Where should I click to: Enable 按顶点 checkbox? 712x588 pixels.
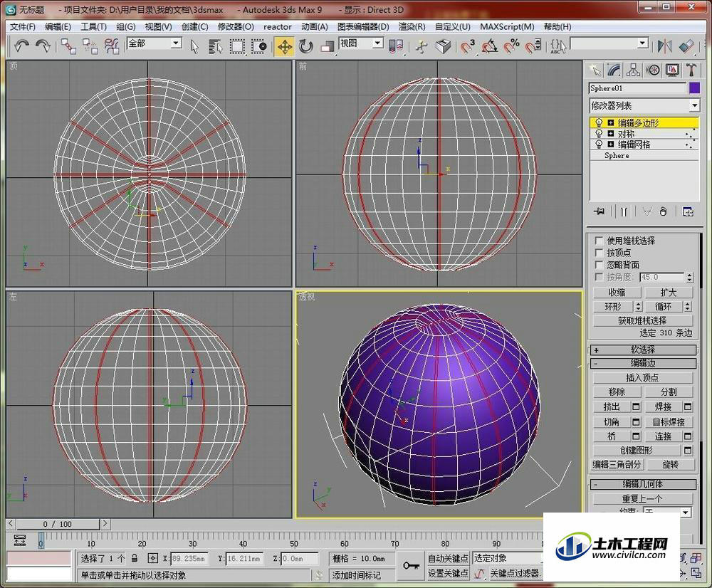(x=600, y=253)
